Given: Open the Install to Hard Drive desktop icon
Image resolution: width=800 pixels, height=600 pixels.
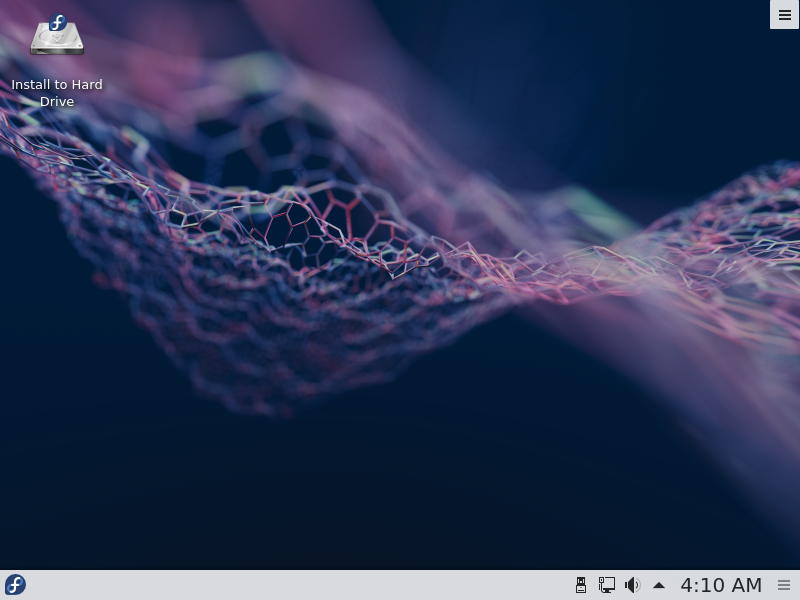Looking at the screenshot, I should tap(57, 38).
